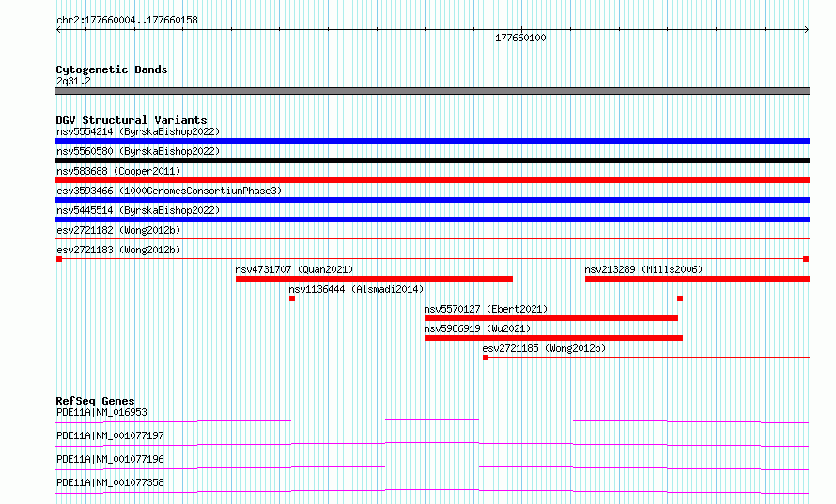836x504 pixels.
Task: Click the chr2:177660004..177660158 region label
Action: coord(127,21)
